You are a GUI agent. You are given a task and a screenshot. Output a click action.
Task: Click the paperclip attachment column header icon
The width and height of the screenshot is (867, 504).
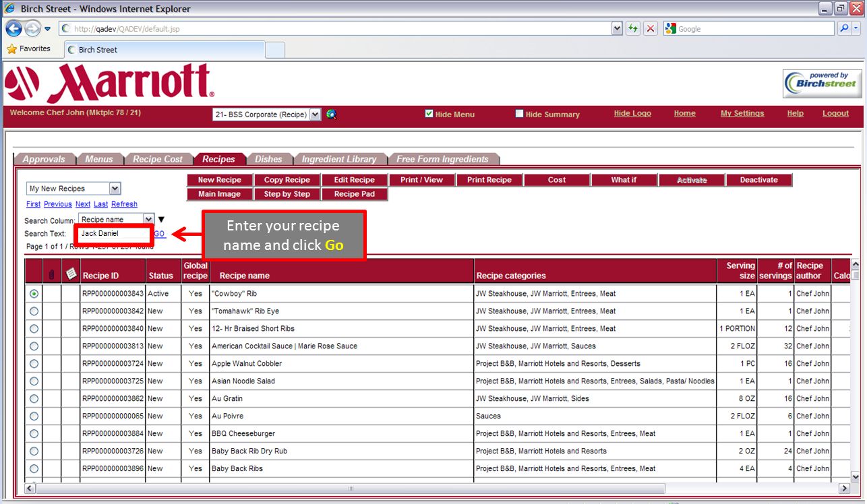(51, 274)
